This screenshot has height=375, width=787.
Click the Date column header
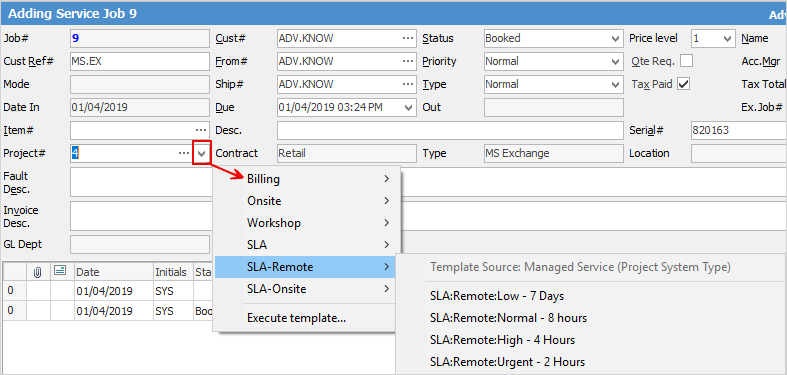[114, 272]
